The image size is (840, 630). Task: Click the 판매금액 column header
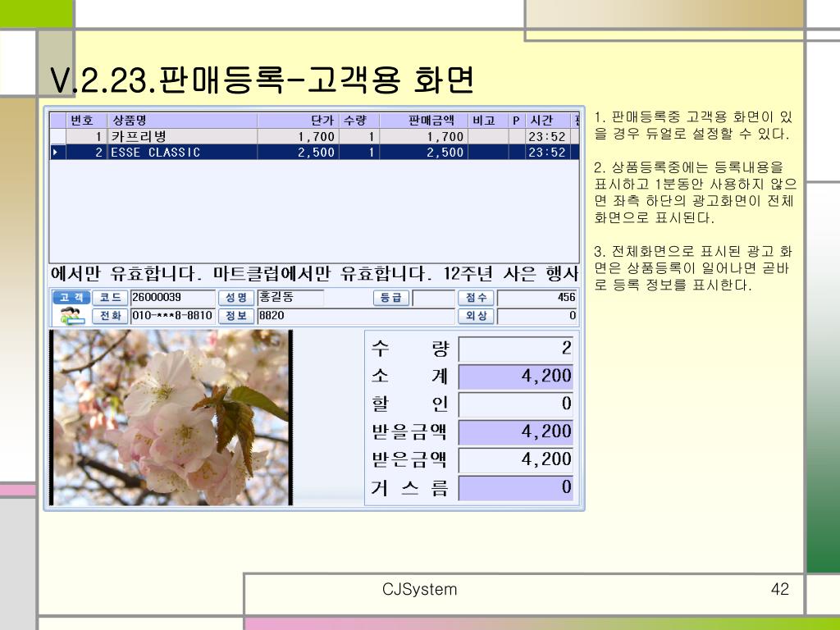click(x=424, y=121)
